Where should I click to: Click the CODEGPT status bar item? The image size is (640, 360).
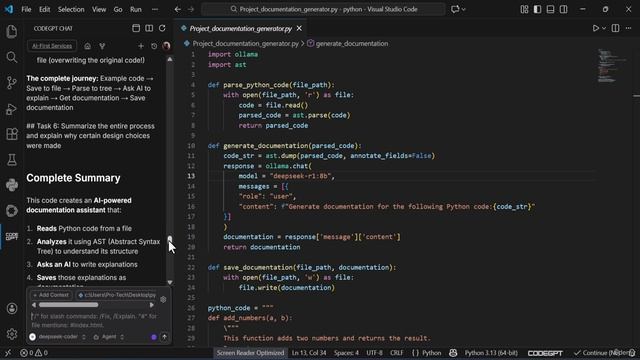pyautogui.click(x=545, y=353)
